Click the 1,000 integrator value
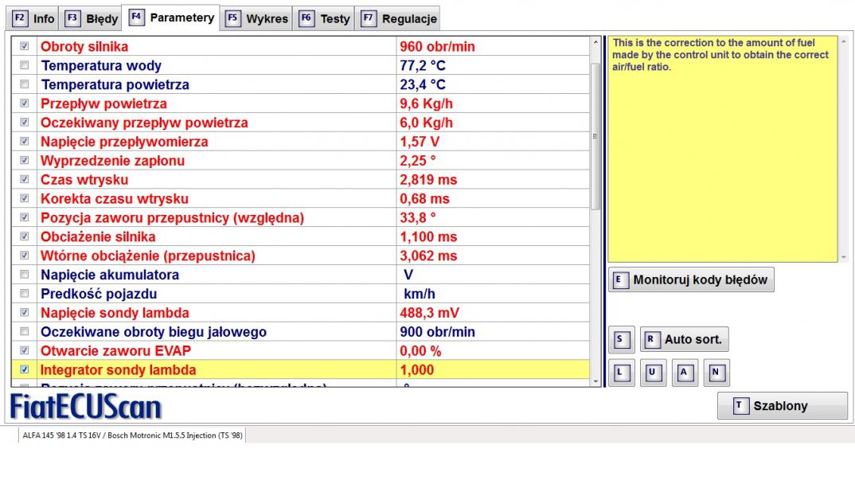The width and height of the screenshot is (855, 504). tap(416, 369)
